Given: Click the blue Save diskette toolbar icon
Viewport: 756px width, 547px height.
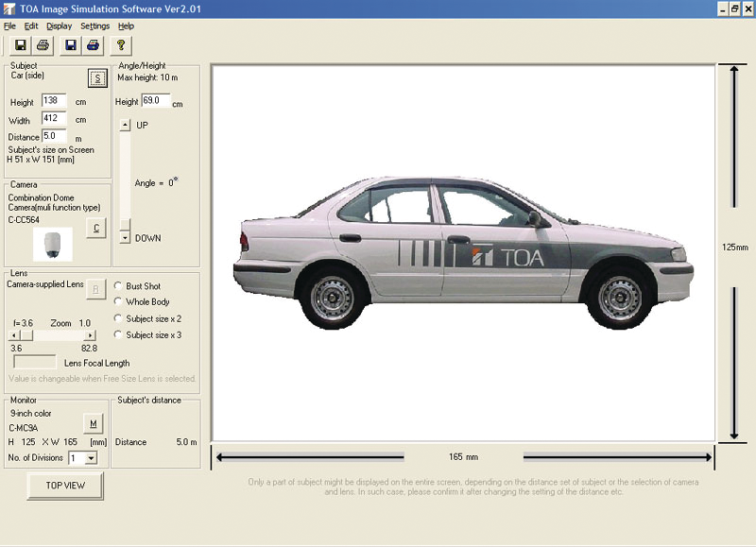Looking at the screenshot, I should point(70,44).
